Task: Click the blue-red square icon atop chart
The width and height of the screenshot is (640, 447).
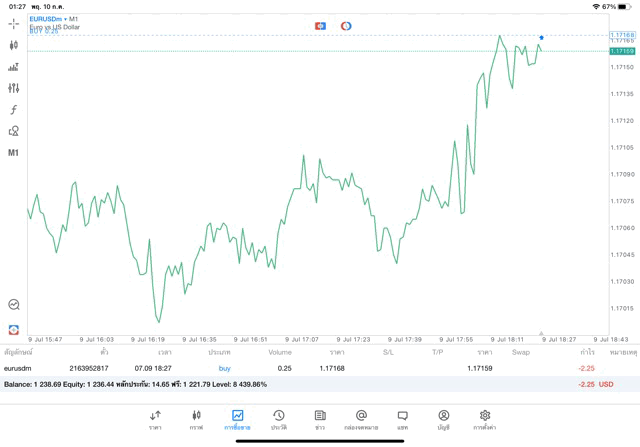Action: 320,25
